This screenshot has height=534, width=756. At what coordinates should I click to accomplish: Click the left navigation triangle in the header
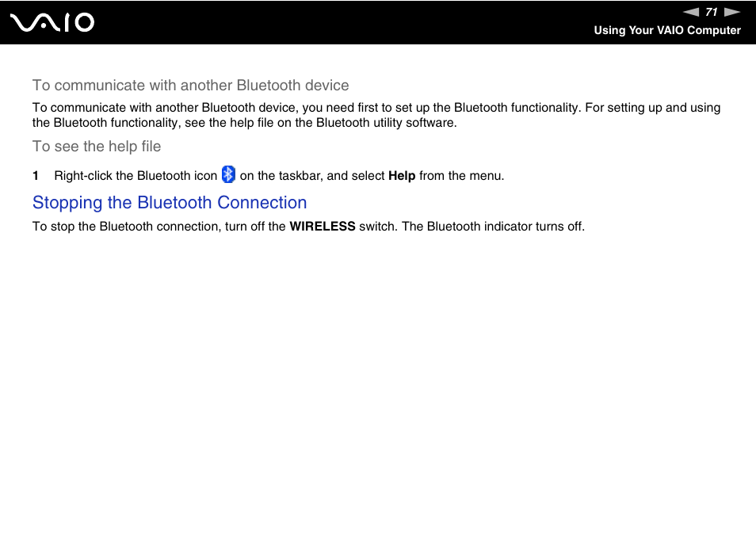pyautogui.click(x=692, y=12)
